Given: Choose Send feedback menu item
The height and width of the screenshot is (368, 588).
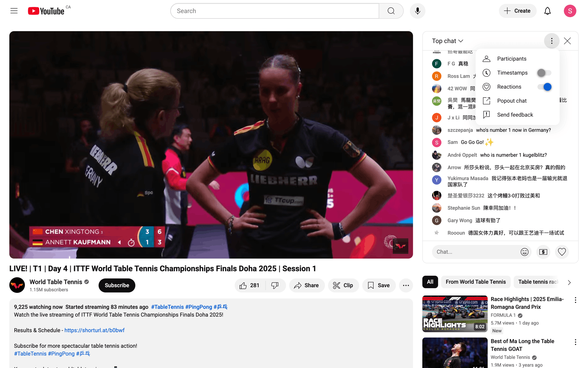Looking at the screenshot, I should pos(518,115).
